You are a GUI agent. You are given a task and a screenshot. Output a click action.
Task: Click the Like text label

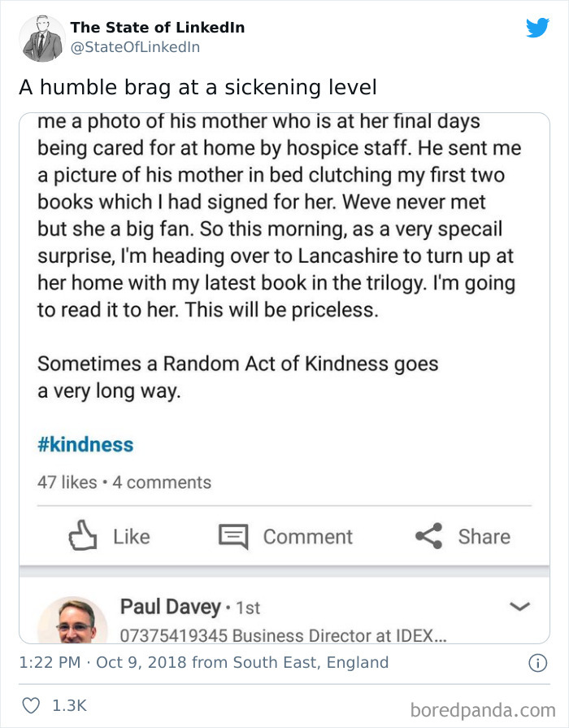(x=132, y=536)
